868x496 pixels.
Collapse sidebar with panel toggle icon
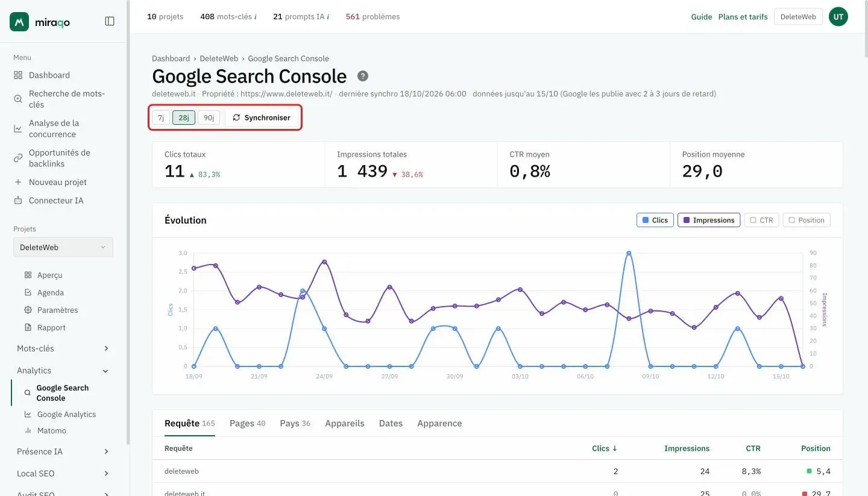click(110, 21)
